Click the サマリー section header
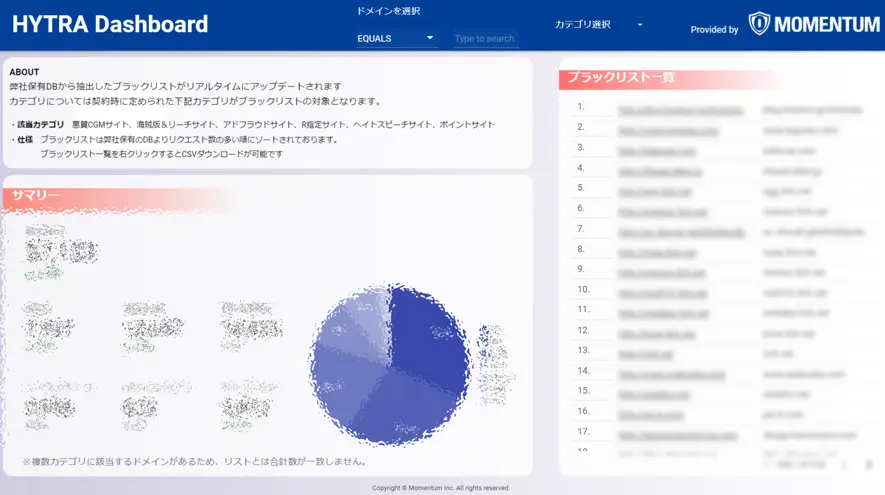885x495 pixels. coord(37,195)
